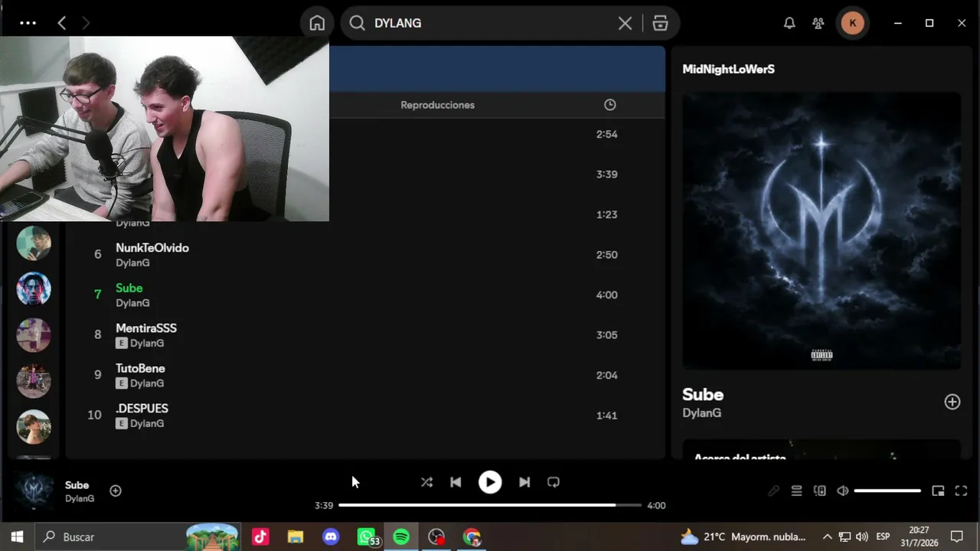
Task: Click the album thumbnail in player bar
Action: [34, 491]
